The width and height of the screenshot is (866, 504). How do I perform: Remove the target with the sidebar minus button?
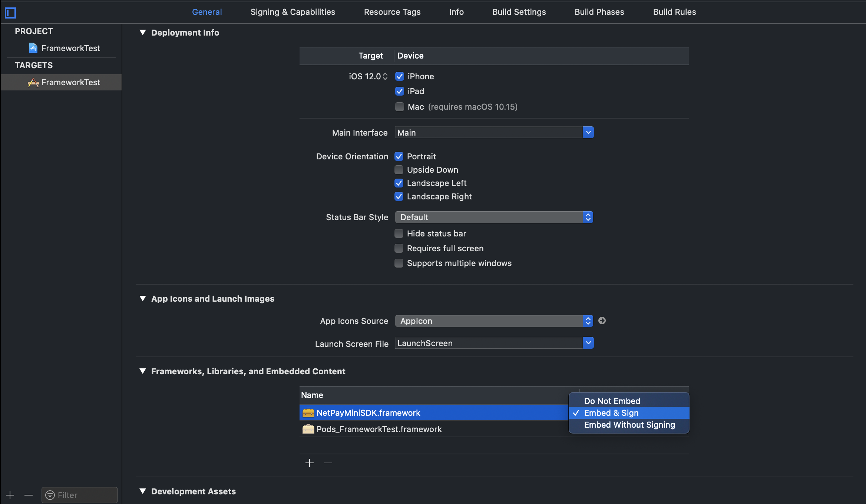[x=29, y=495]
